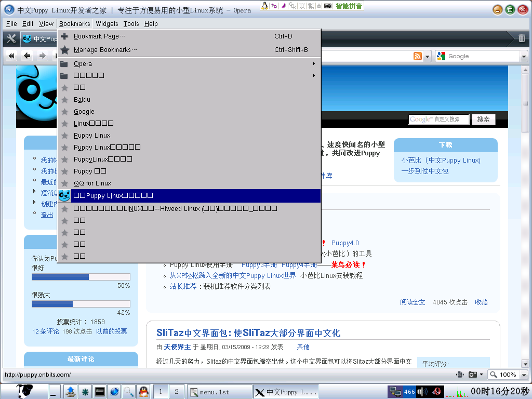Screen dimensions: 532x399
Task: Open the File menu
Action: (11, 24)
